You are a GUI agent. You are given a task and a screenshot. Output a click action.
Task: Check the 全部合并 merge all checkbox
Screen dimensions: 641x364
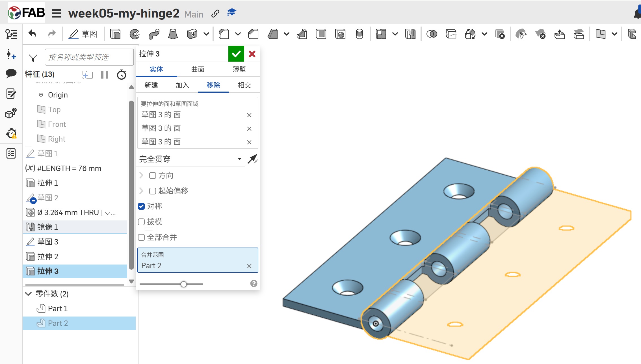[141, 237]
